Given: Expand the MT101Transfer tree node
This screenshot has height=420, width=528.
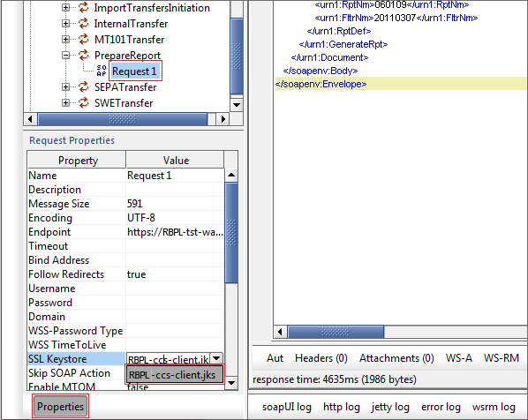Looking at the screenshot, I should tap(66, 39).
